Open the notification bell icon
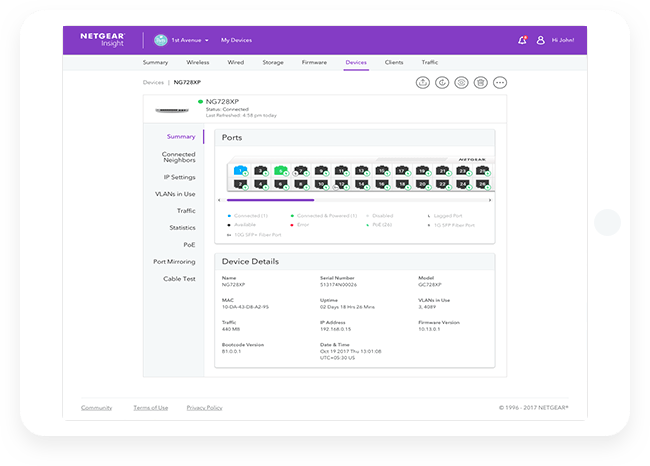Screen dimensions: 650x466 coord(522,40)
